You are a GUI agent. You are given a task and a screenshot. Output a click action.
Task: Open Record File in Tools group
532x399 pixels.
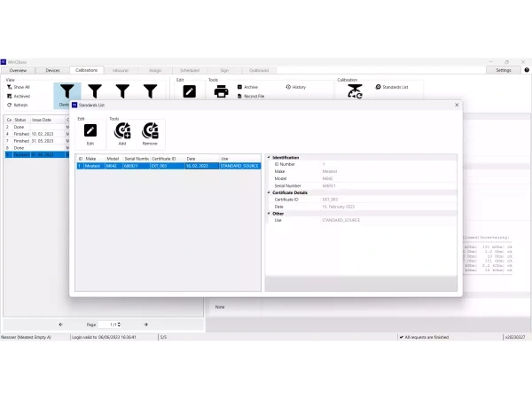[251, 96]
